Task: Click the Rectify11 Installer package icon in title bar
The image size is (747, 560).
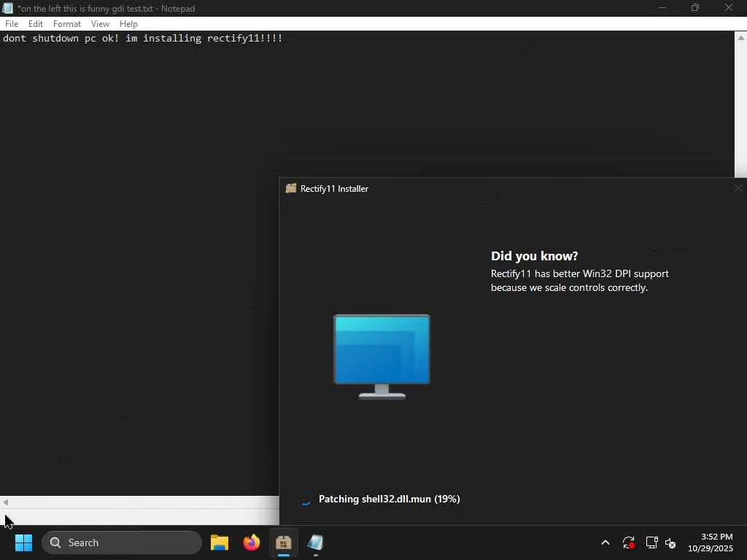Action: pos(290,189)
